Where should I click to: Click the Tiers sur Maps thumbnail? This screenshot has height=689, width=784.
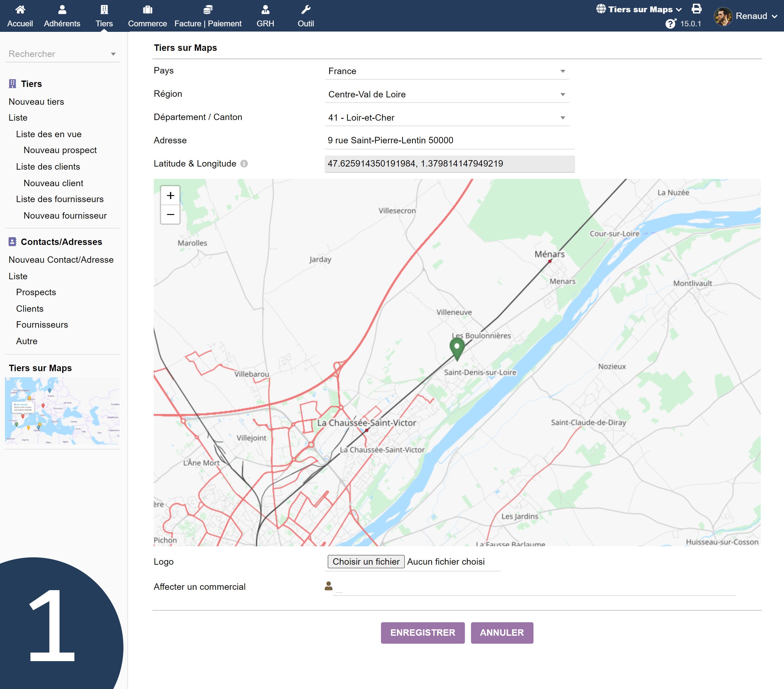(62, 410)
